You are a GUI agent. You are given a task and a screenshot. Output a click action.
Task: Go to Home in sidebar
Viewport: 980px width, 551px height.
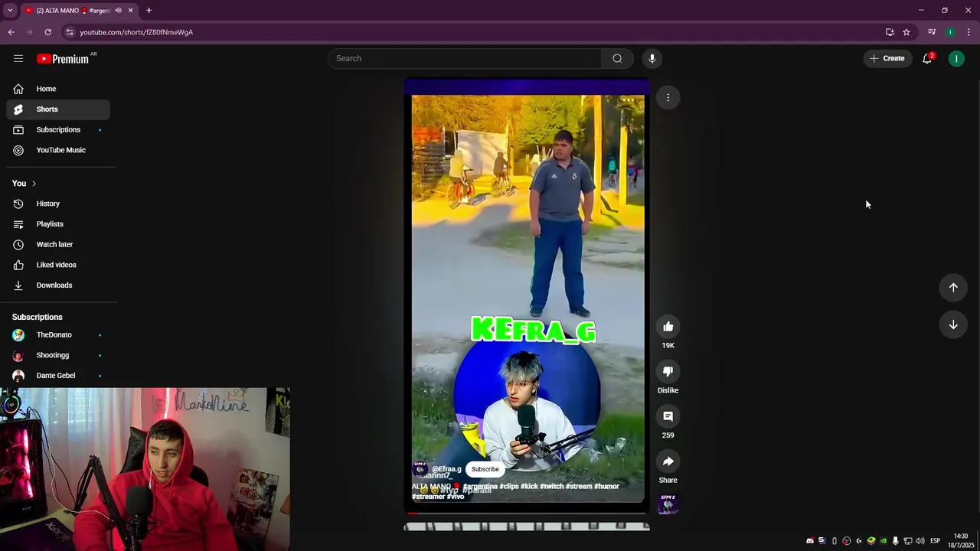coord(58,89)
